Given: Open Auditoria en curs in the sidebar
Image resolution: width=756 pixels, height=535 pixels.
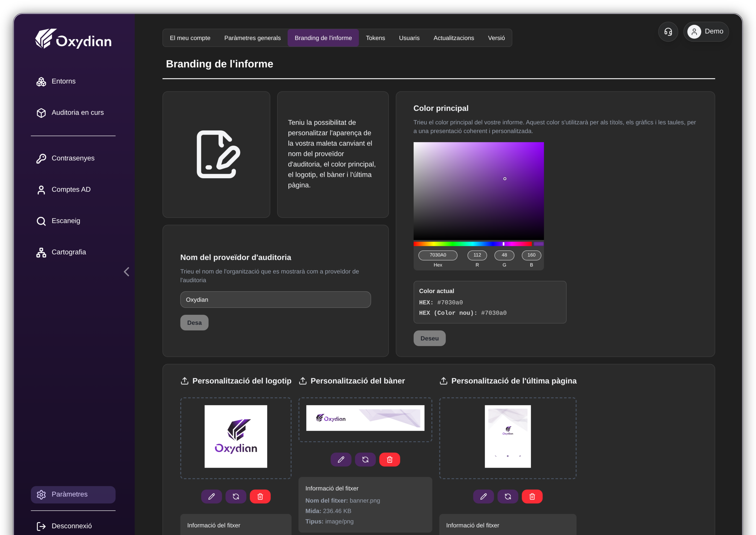Looking at the screenshot, I should [x=73, y=113].
